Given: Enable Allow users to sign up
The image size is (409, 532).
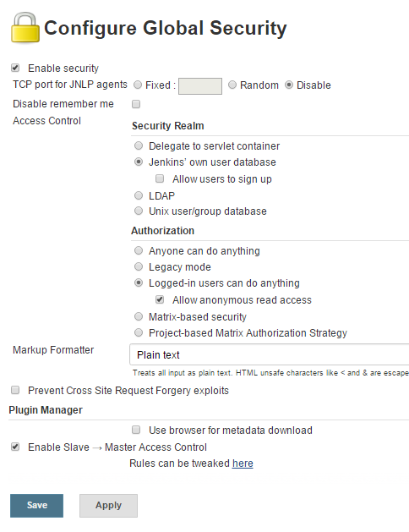Looking at the screenshot, I should point(160,178).
